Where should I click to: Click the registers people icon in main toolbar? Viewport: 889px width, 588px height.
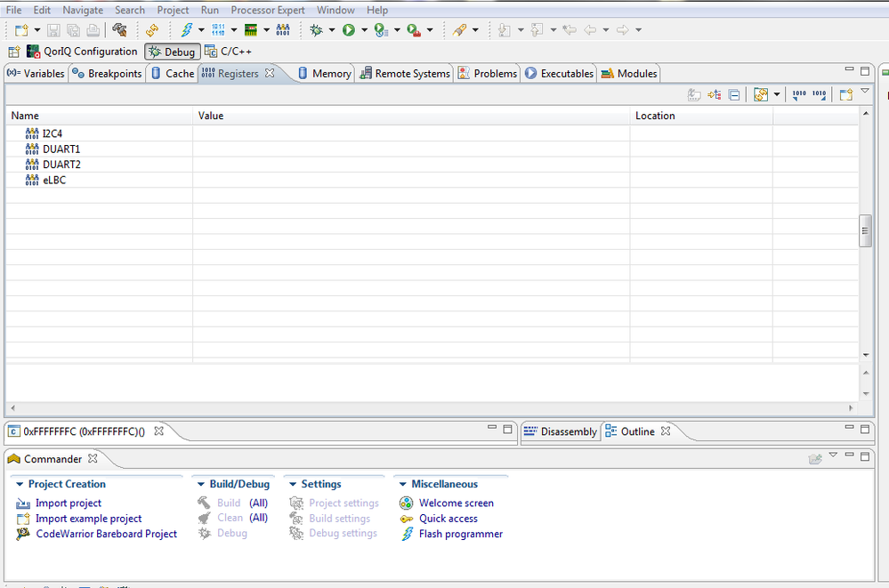click(283, 30)
